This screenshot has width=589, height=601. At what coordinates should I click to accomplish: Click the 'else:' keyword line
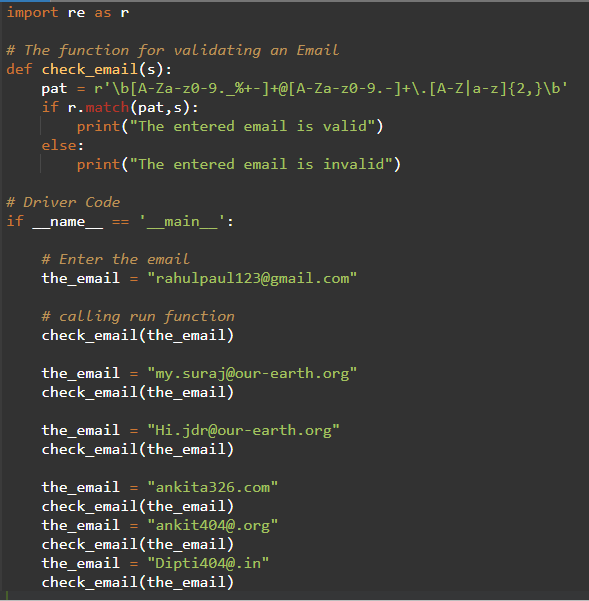tap(62, 146)
